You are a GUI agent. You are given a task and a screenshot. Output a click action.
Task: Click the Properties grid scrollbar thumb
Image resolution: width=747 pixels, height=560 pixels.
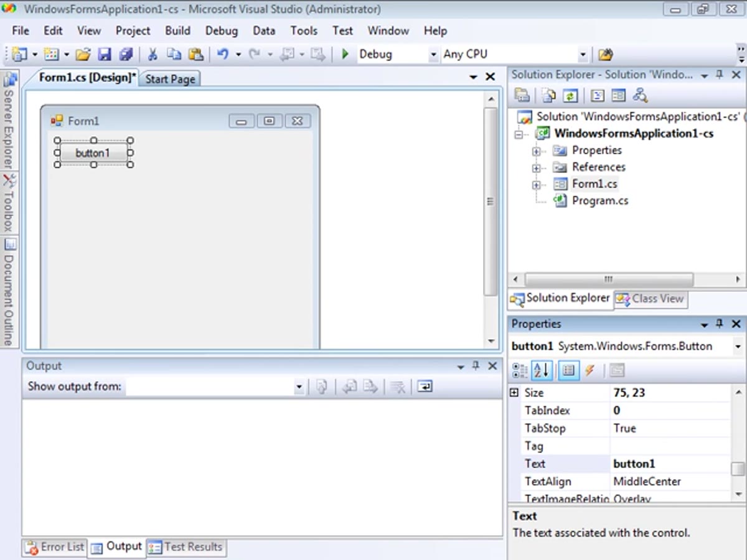[738, 469]
